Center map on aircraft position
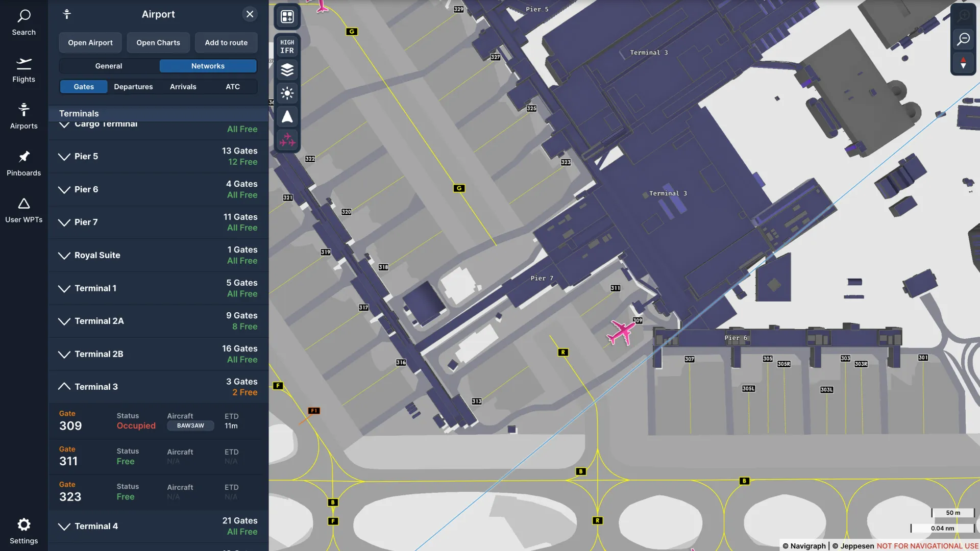This screenshot has width=980, height=551. [x=287, y=117]
